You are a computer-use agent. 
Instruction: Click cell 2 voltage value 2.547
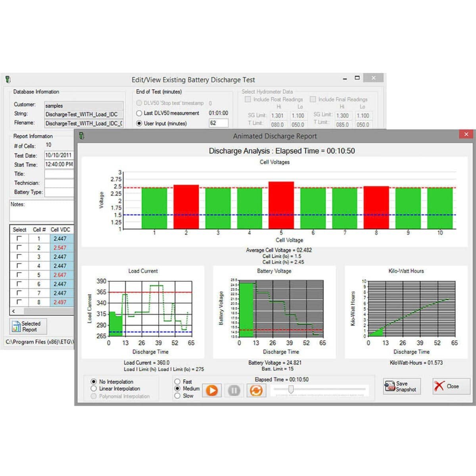point(62,248)
